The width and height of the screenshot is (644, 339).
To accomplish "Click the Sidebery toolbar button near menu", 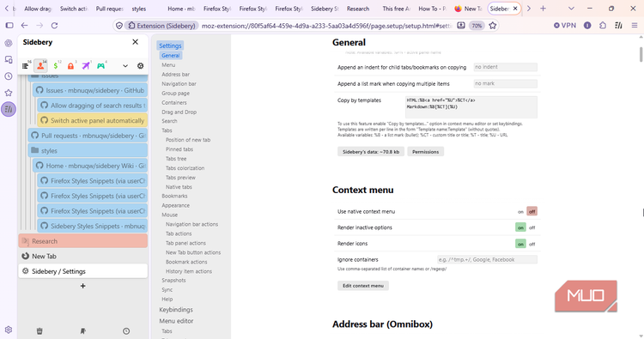I will coord(618,26).
